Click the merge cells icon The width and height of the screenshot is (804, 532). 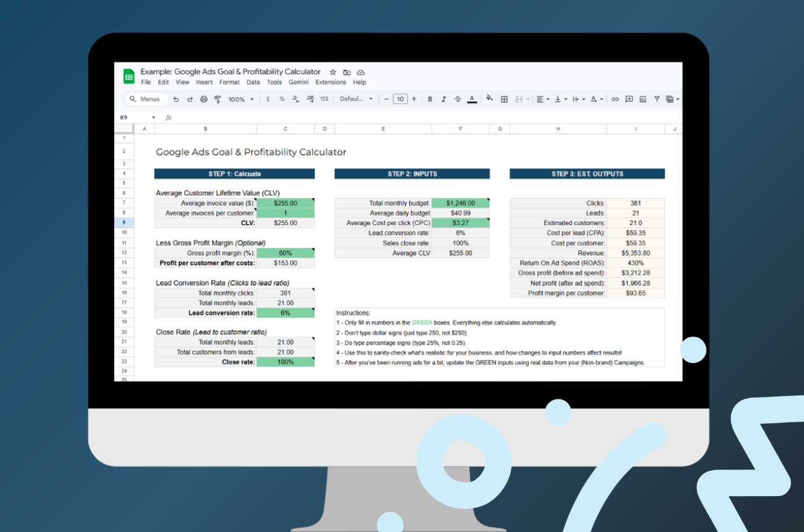pyautogui.click(x=519, y=99)
